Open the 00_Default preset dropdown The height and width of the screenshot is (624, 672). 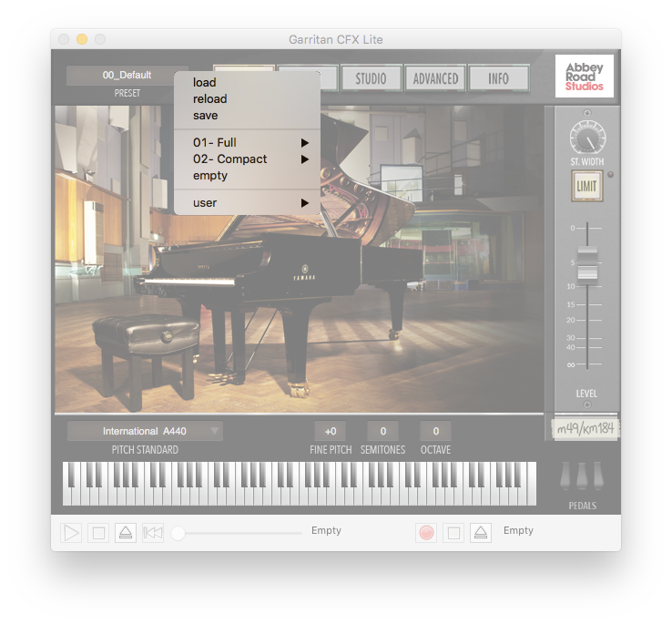[x=127, y=75]
